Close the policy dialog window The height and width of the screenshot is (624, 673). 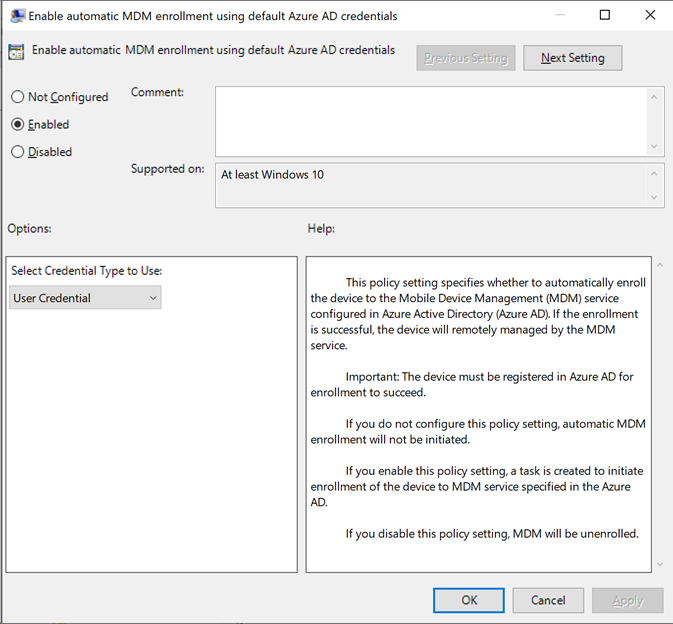point(650,15)
